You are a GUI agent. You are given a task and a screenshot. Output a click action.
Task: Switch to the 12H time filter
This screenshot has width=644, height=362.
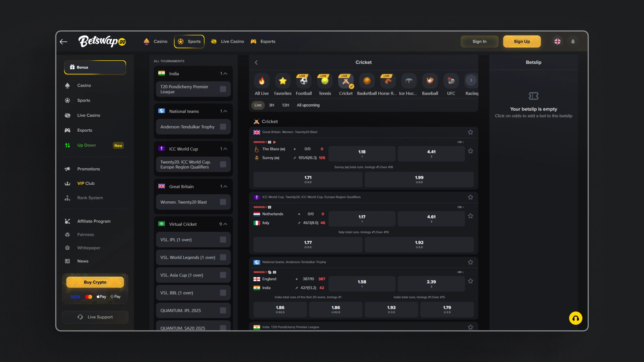pyautogui.click(x=285, y=105)
